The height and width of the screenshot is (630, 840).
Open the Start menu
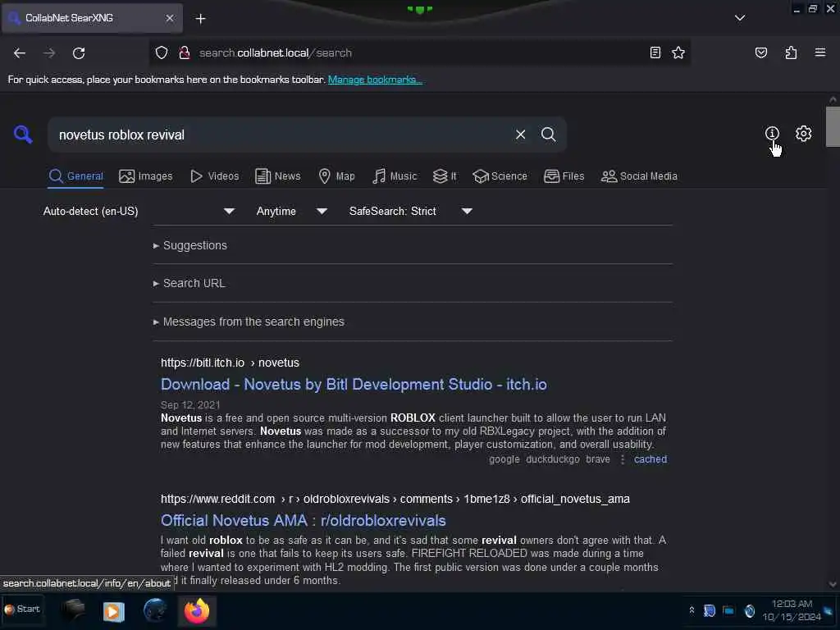click(22, 609)
